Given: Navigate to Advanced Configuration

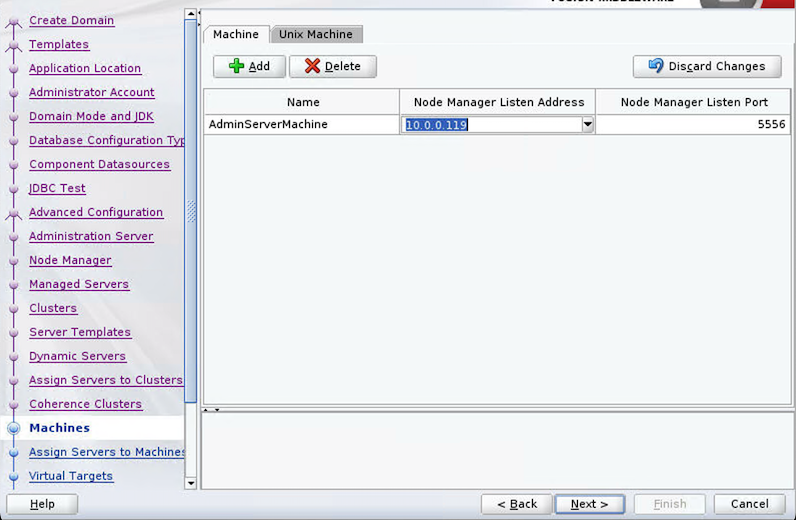Looking at the screenshot, I should click(96, 212).
